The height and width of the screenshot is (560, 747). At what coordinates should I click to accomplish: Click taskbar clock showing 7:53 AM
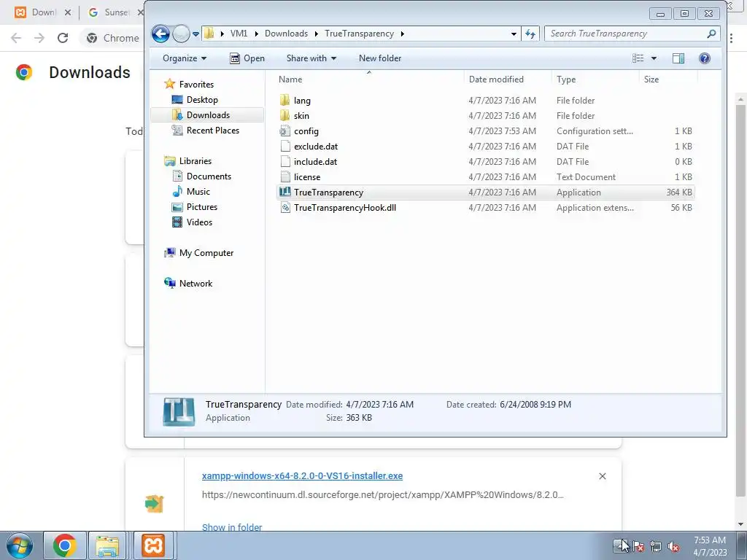[x=709, y=546]
